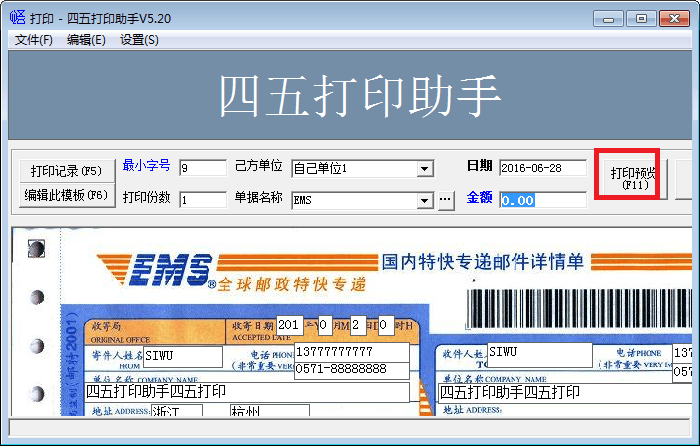Click the ellipsis button beside 单据名称

tap(445, 200)
